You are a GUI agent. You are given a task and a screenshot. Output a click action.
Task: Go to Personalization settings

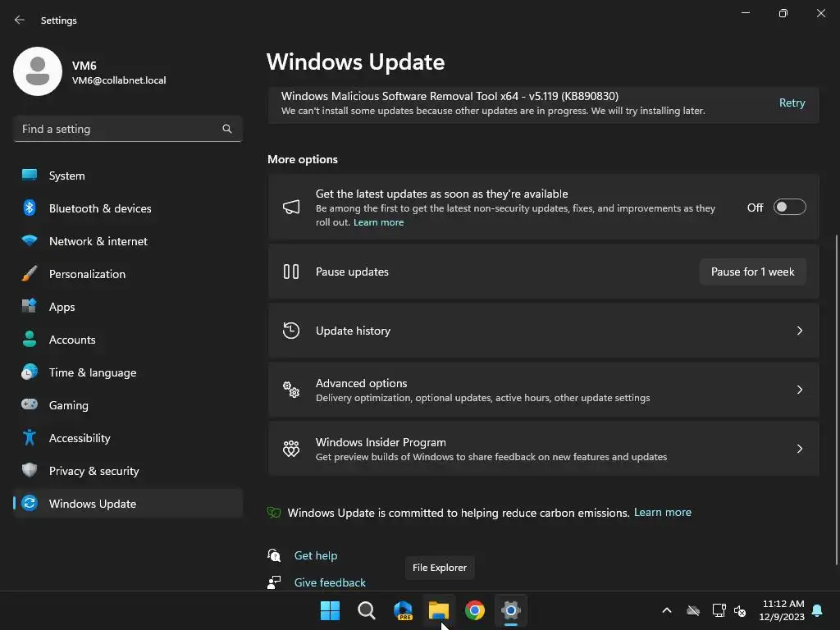coord(128,274)
